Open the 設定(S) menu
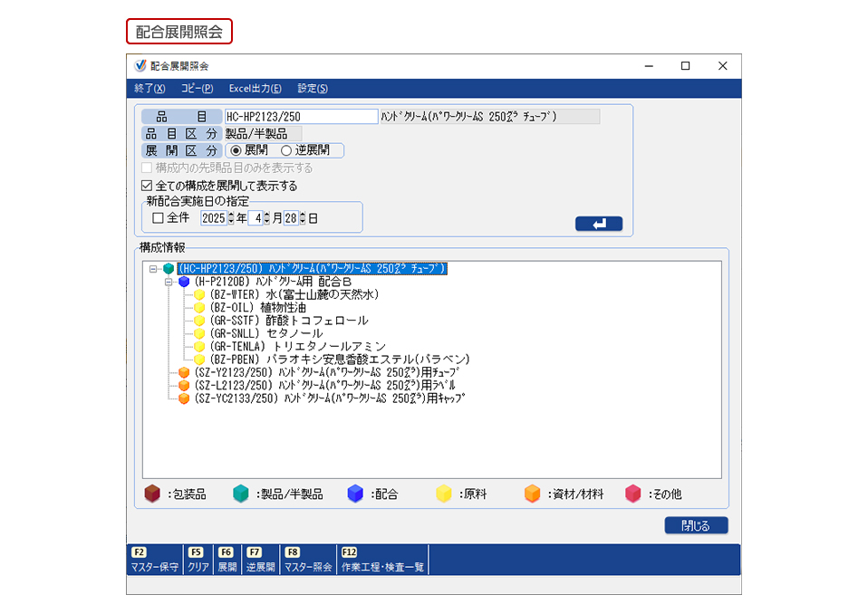 pos(313,88)
